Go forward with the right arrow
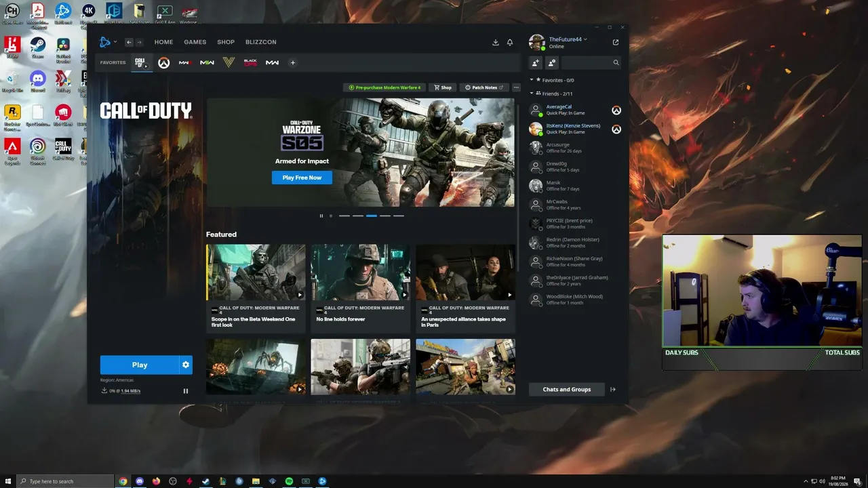 coord(139,42)
